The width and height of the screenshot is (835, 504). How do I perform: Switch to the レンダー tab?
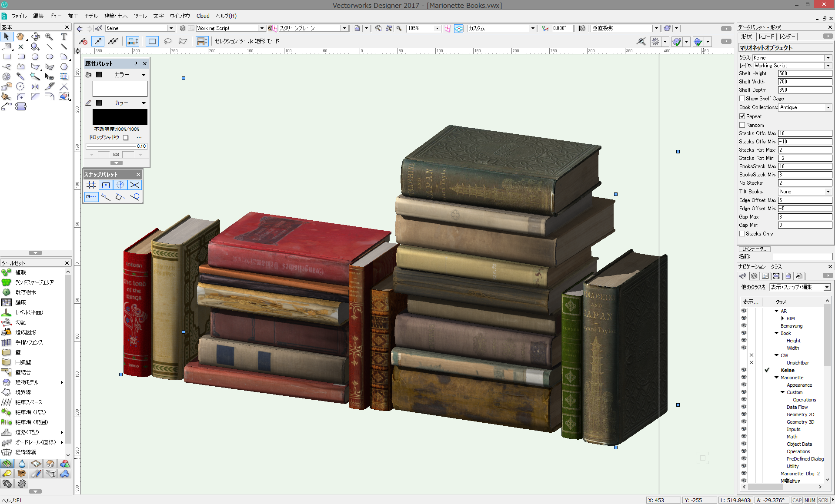click(788, 36)
